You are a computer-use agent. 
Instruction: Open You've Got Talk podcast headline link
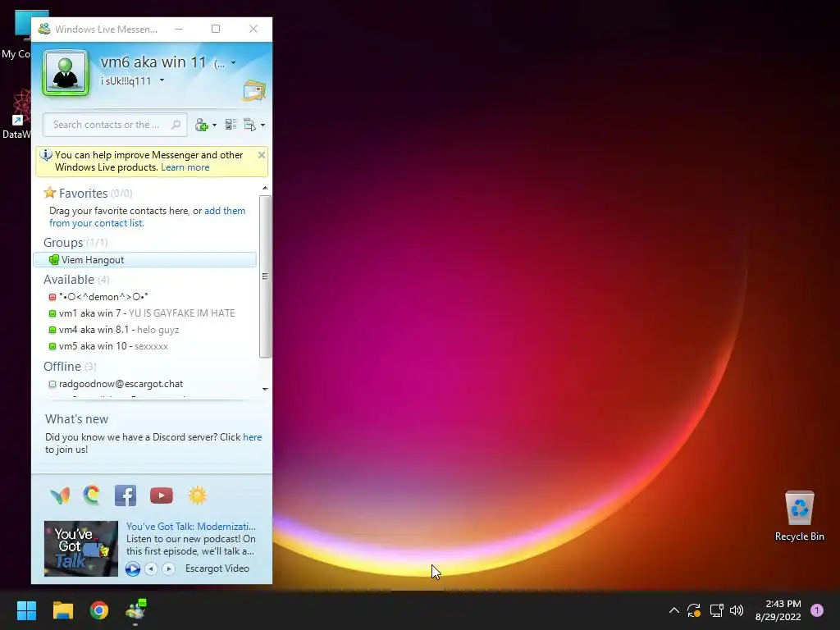pos(190,527)
